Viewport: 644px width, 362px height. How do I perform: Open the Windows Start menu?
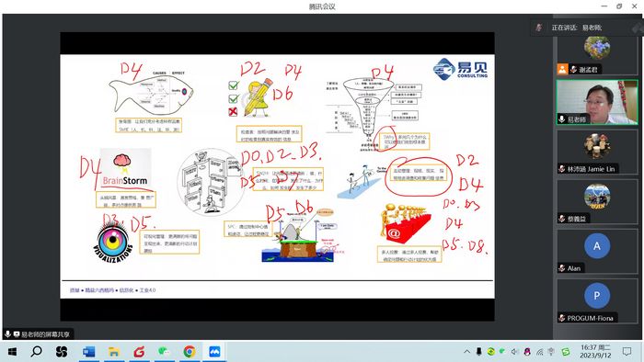tap(12, 351)
